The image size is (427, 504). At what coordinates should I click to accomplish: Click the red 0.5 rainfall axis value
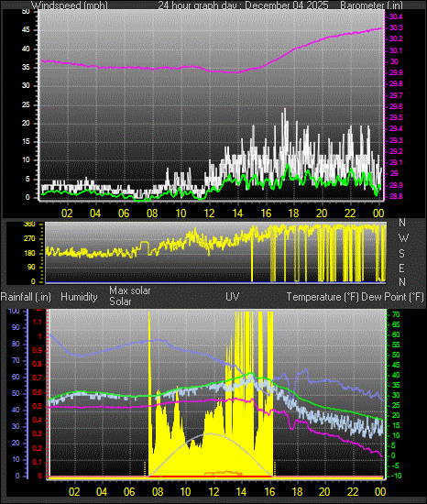[x=38, y=406]
